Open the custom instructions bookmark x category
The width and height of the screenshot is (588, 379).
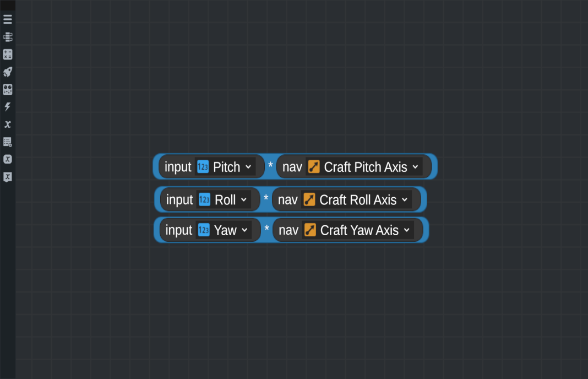tap(8, 177)
